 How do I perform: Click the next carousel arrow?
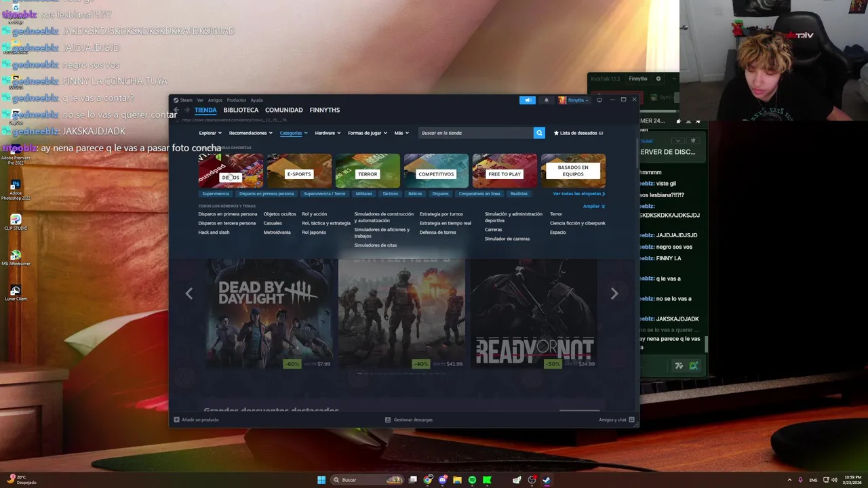coord(614,293)
